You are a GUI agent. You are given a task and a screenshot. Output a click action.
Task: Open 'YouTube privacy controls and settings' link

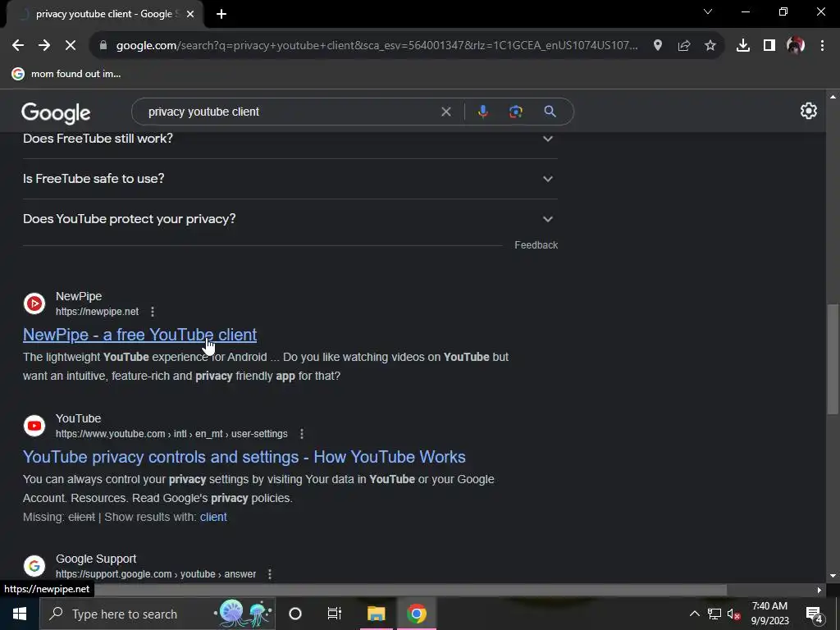tap(244, 457)
